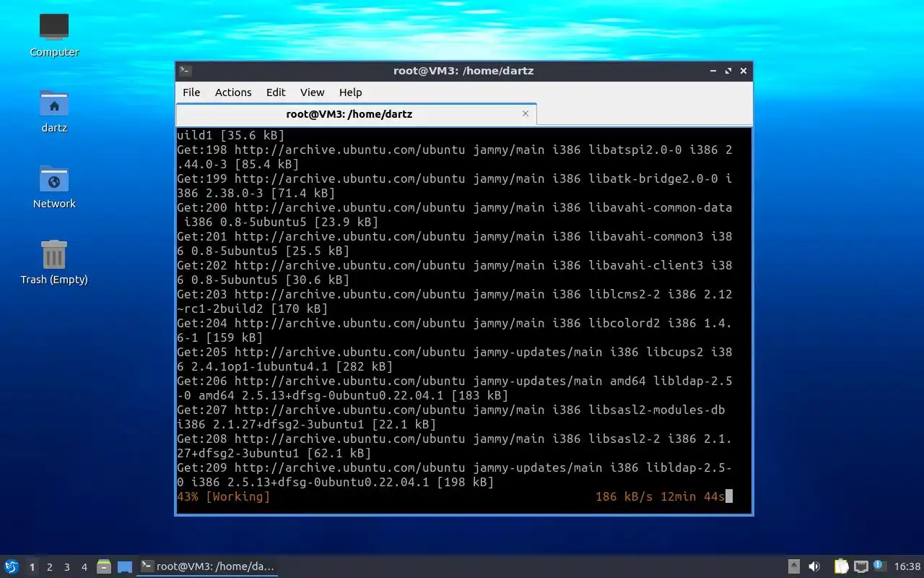This screenshot has height=578, width=924.
Task: Click the 'uild1 [35.6 kB]' top line
Action: (x=231, y=135)
